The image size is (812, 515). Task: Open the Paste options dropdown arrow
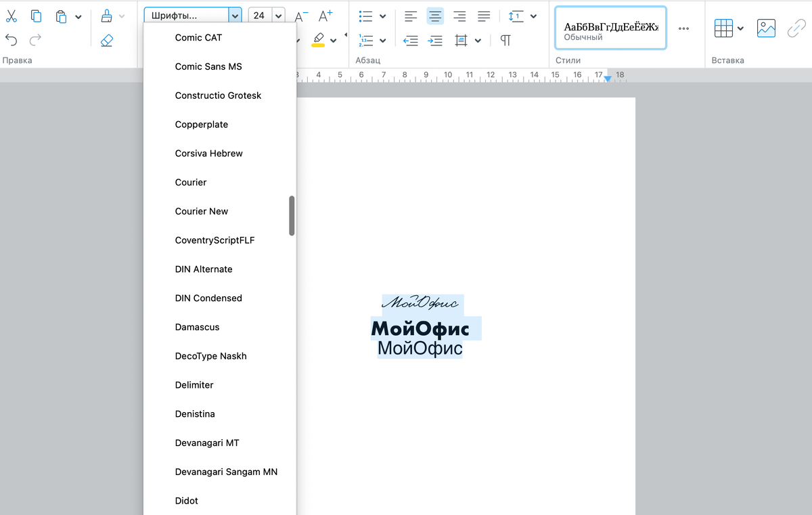tap(78, 17)
